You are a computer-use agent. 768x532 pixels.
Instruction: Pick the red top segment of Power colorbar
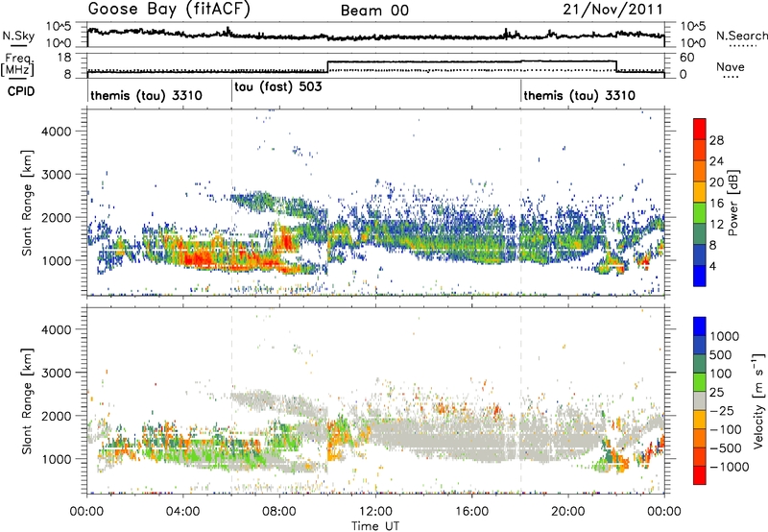click(x=700, y=129)
